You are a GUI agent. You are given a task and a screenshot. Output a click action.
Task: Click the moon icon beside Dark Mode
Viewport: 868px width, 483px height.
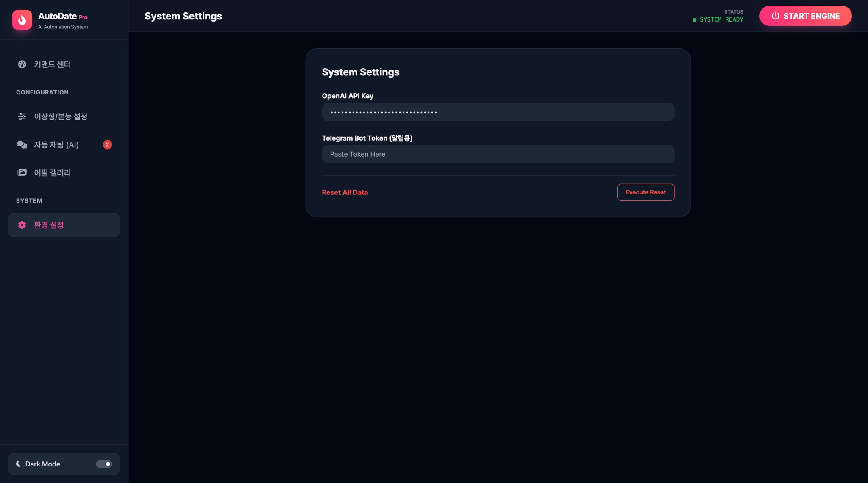point(19,464)
